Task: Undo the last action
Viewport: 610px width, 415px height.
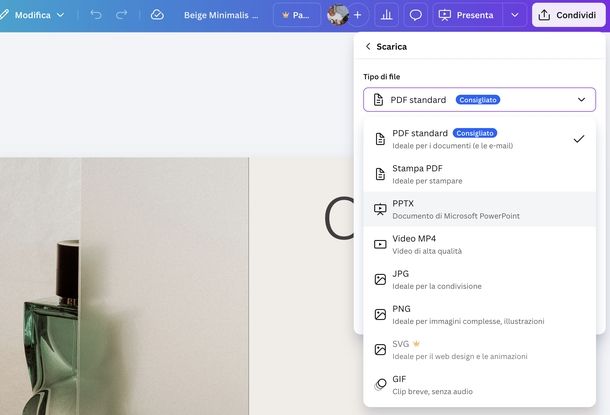Action: [96, 15]
